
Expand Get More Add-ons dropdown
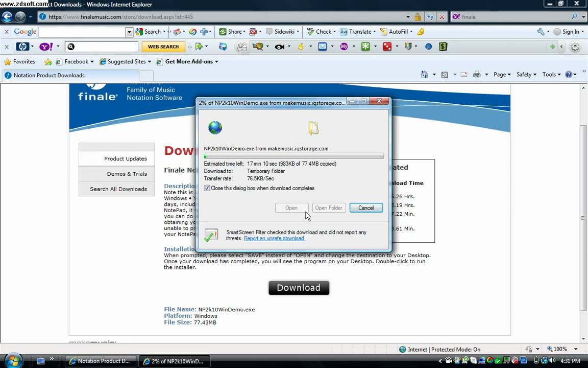click(x=216, y=61)
